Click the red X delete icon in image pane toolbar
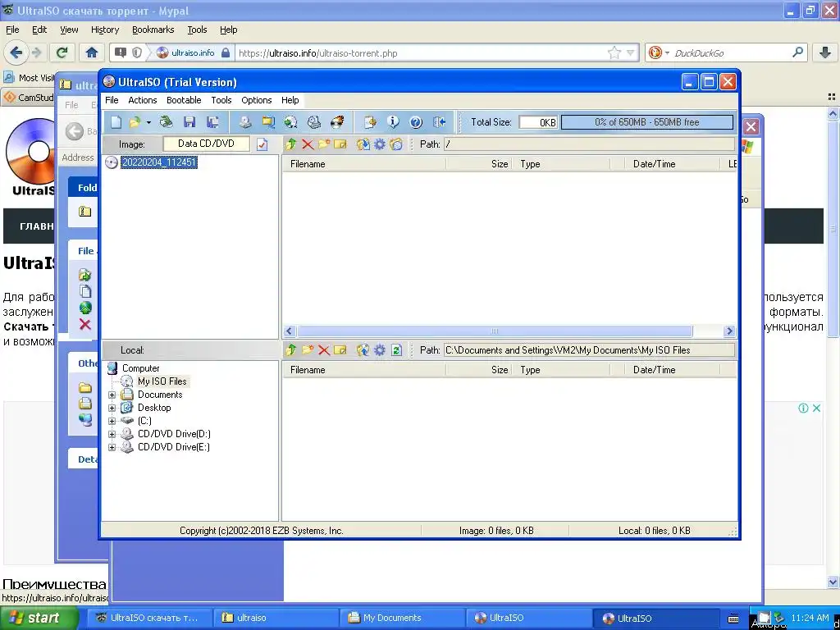Viewport: 840px width, 630px height. [x=308, y=144]
